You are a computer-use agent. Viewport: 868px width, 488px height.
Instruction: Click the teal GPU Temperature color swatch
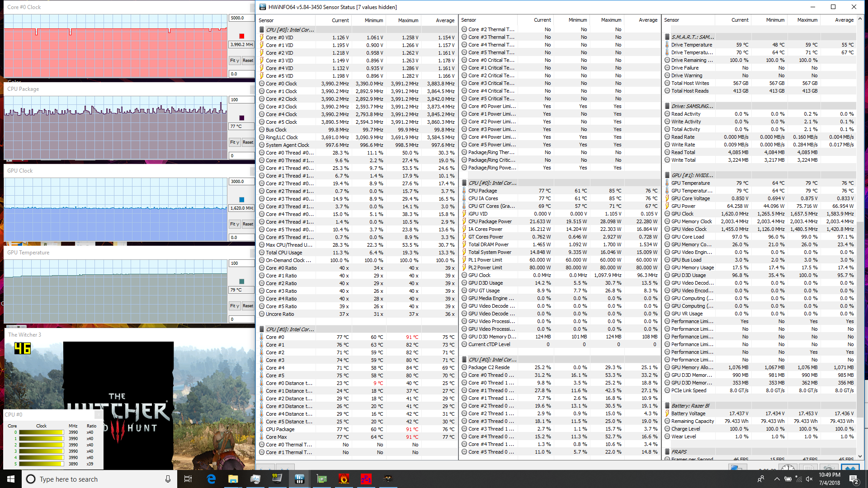[241, 282]
